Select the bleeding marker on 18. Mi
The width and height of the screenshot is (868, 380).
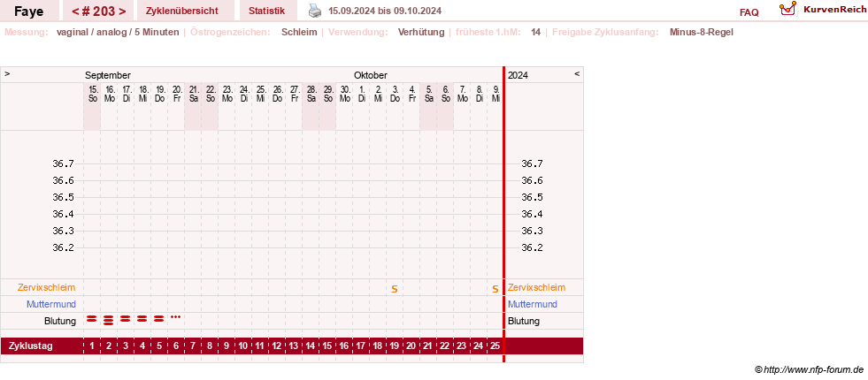point(142,319)
